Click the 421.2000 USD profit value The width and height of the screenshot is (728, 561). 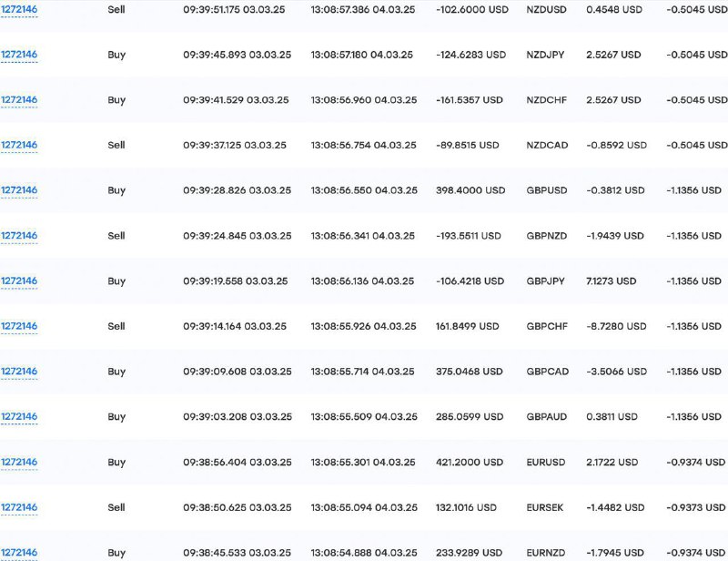(470, 462)
